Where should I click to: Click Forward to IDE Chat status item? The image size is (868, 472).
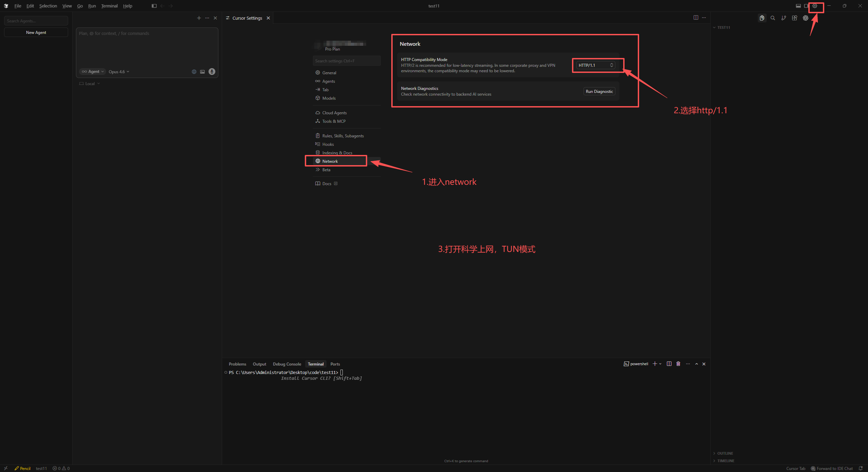(832, 468)
